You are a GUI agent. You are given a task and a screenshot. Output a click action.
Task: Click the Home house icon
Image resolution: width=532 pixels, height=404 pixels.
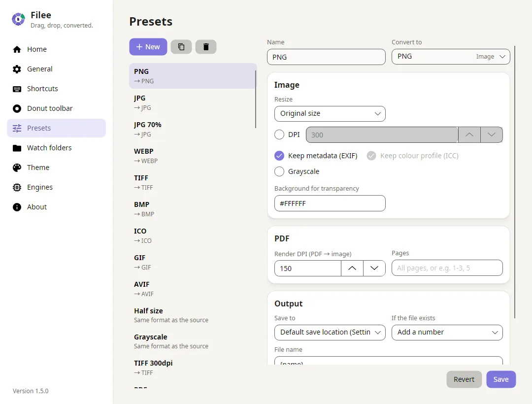click(17, 50)
